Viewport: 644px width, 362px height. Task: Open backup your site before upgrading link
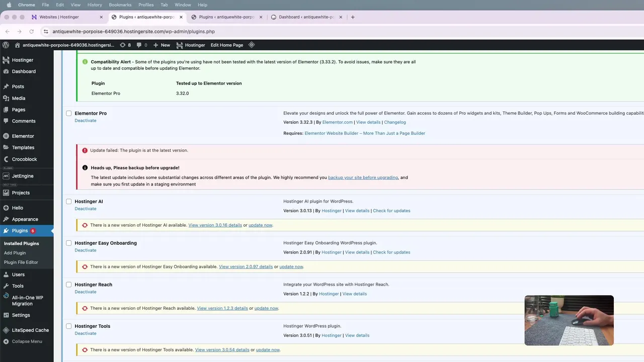(363, 177)
